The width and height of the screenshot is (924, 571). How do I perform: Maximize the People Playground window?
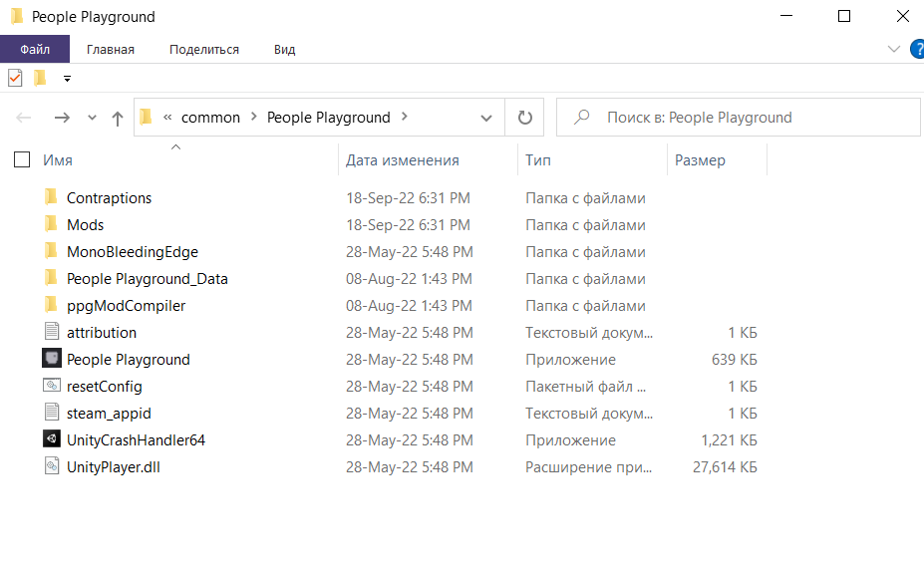[x=844, y=16]
